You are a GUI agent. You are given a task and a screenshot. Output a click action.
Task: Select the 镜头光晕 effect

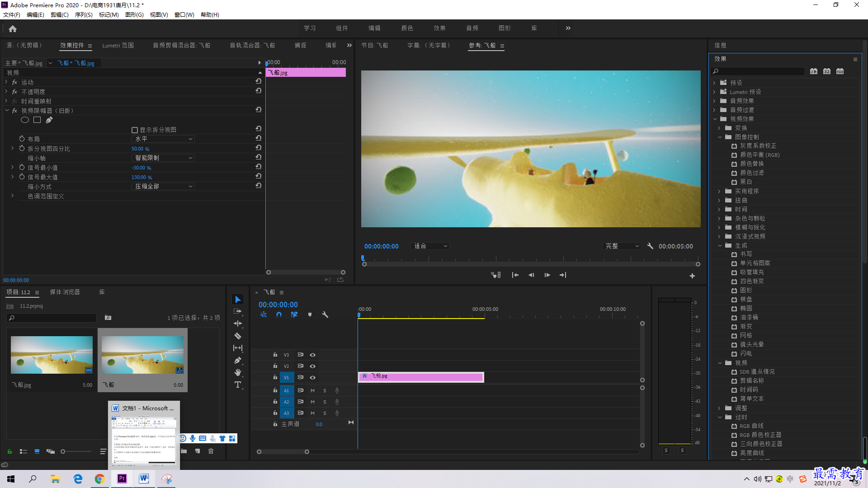(x=752, y=344)
